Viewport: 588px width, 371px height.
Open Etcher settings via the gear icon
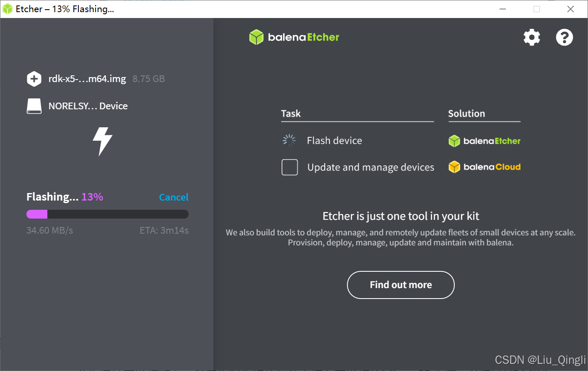click(532, 37)
